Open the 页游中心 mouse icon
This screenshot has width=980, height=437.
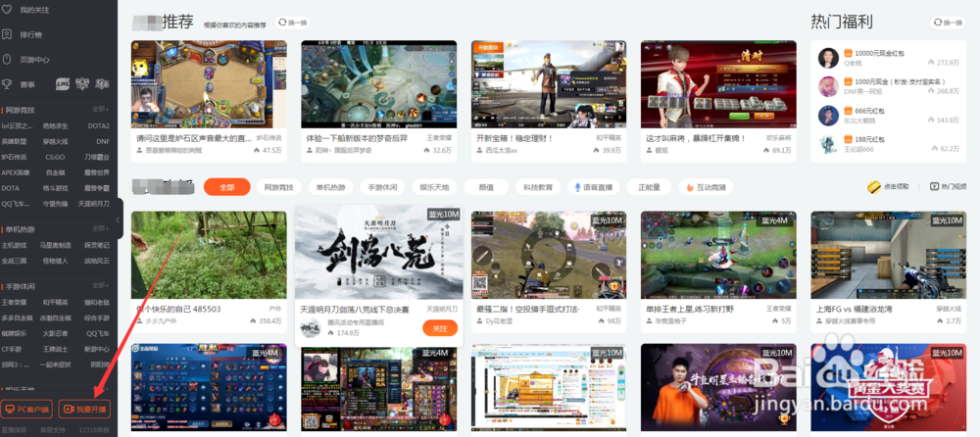click(8, 60)
